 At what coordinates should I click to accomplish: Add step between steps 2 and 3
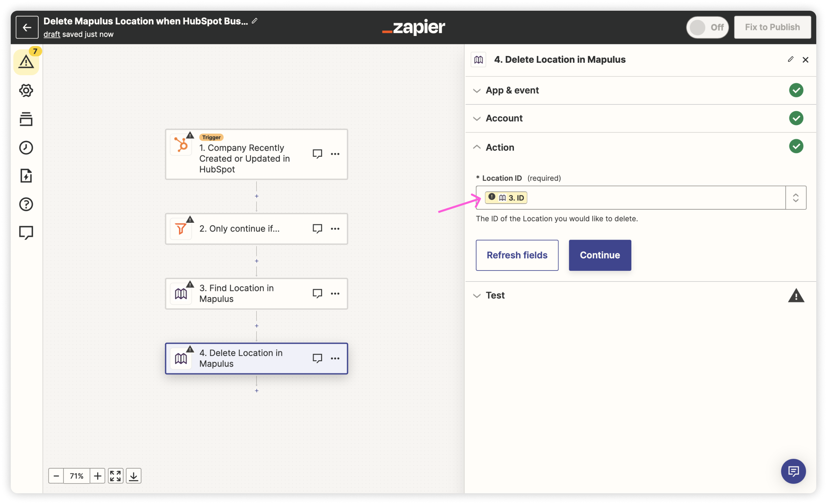tap(257, 261)
